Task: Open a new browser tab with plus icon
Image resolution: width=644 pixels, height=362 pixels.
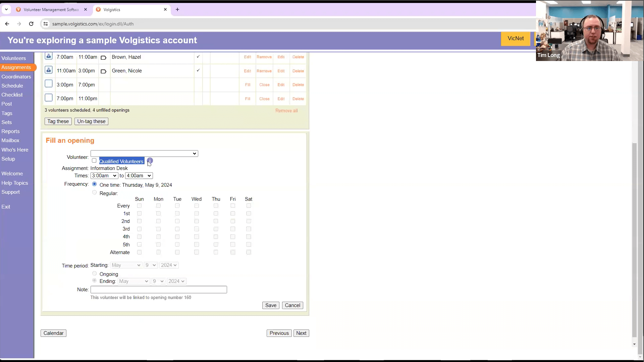Action: (x=177, y=9)
